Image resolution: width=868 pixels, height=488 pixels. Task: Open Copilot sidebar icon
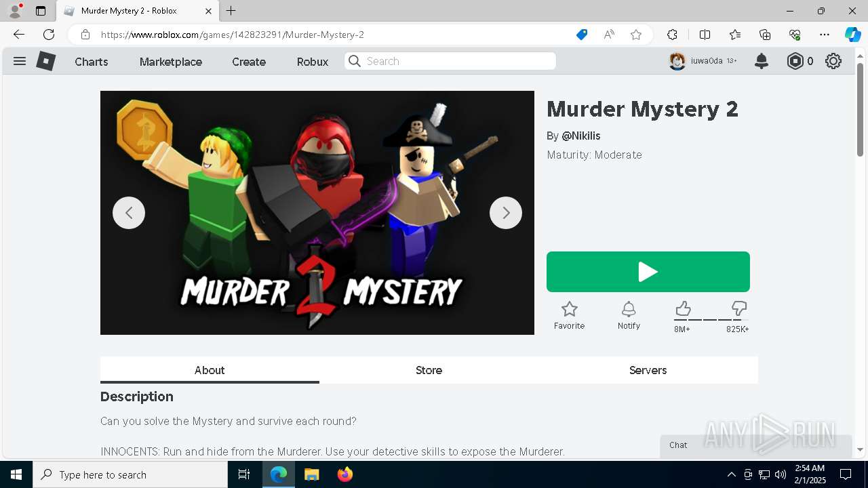click(x=852, y=35)
